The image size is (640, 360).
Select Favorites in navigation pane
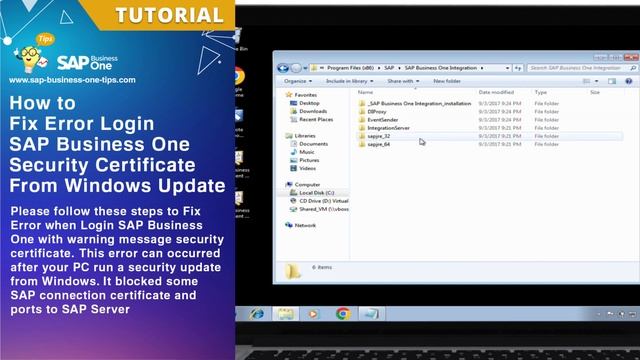click(x=305, y=95)
